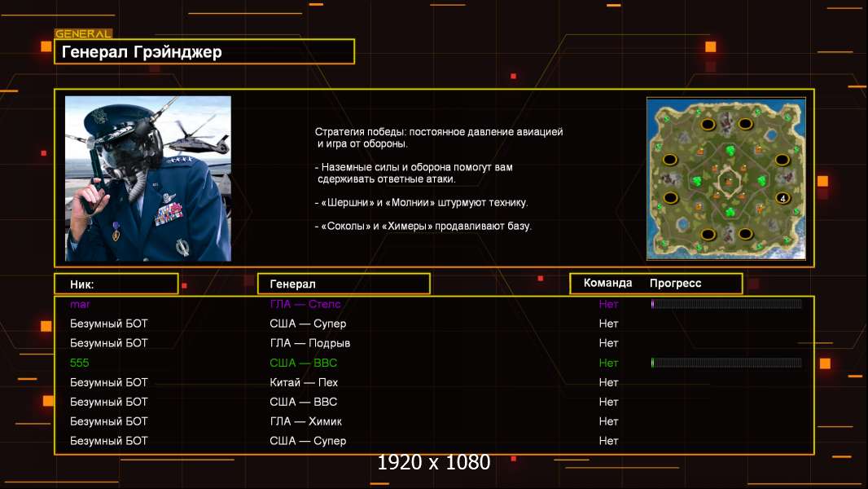This screenshot has width=868, height=489.
Task: Click the Команда column header
Action: (x=607, y=284)
